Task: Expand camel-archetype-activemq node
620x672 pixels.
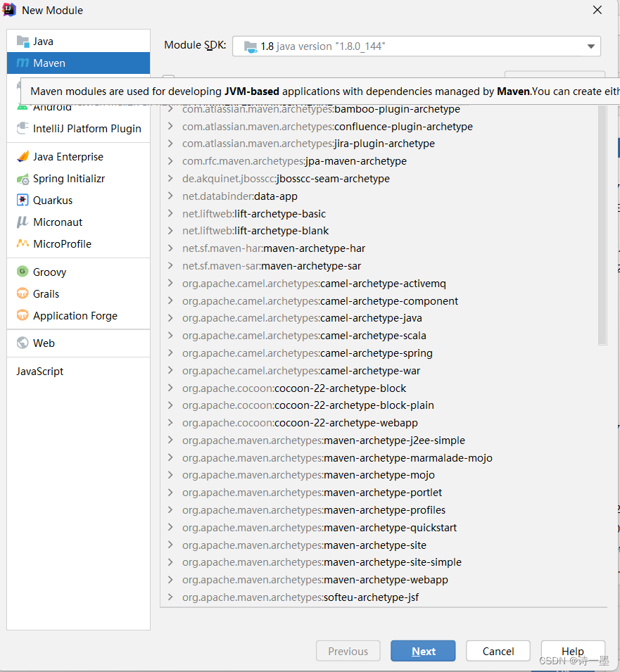Action: pyautogui.click(x=170, y=284)
